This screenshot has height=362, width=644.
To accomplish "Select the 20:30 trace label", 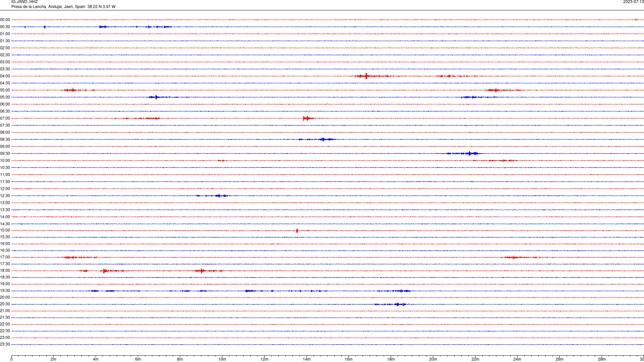I will [x=5, y=304].
